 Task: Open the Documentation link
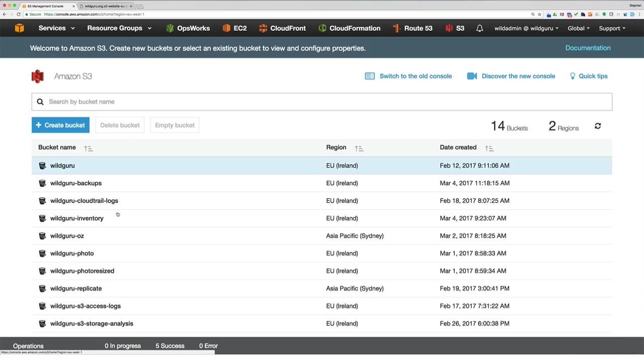(588, 48)
